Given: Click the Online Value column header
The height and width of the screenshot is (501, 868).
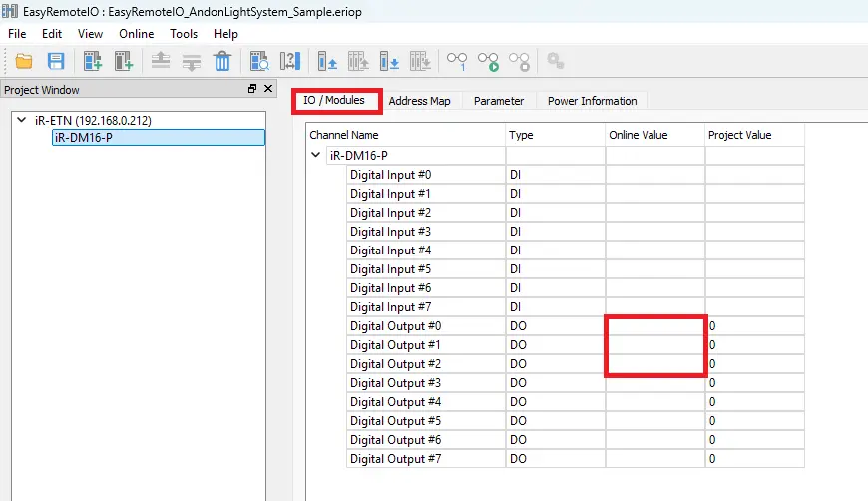Looking at the screenshot, I should pos(654,135).
